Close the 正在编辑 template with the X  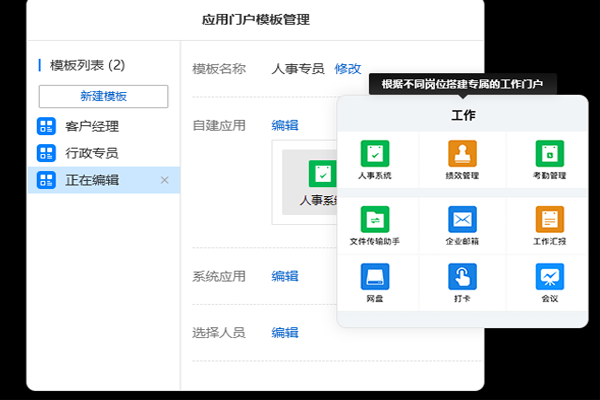click(x=165, y=180)
